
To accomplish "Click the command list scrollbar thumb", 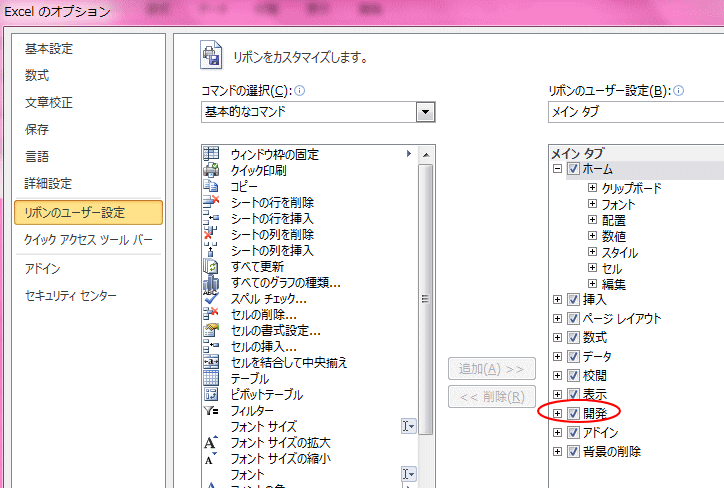I will pos(425,299).
